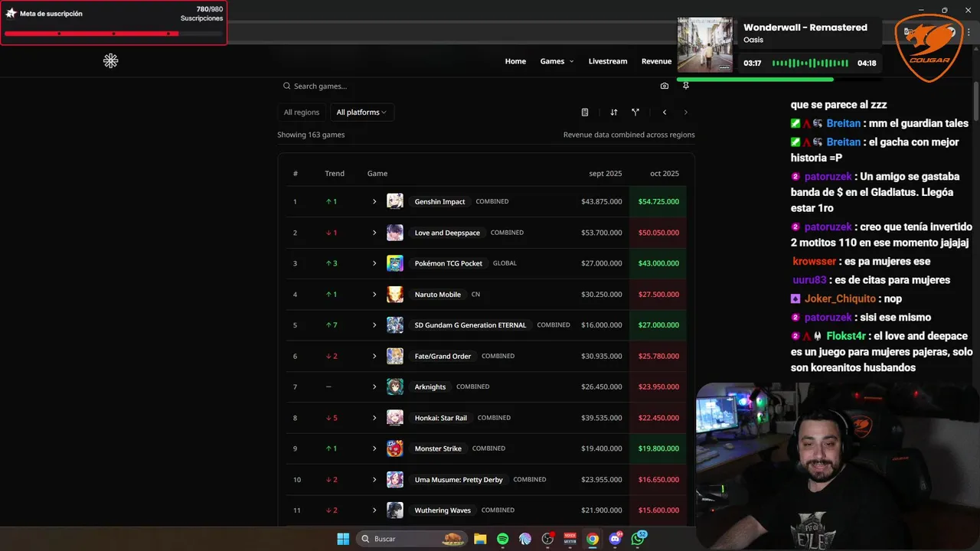Expand the Wuthering Waves row
This screenshot has width=980, height=551.
[374, 510]
